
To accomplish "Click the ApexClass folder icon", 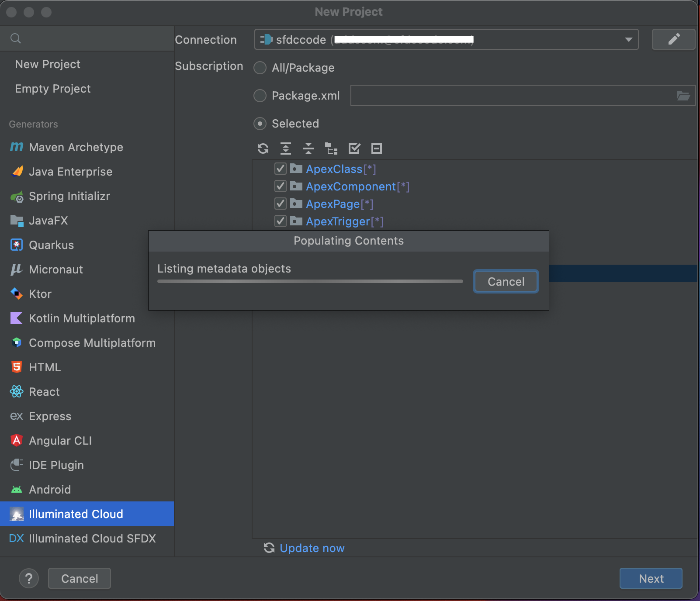I will pos(296,169).
